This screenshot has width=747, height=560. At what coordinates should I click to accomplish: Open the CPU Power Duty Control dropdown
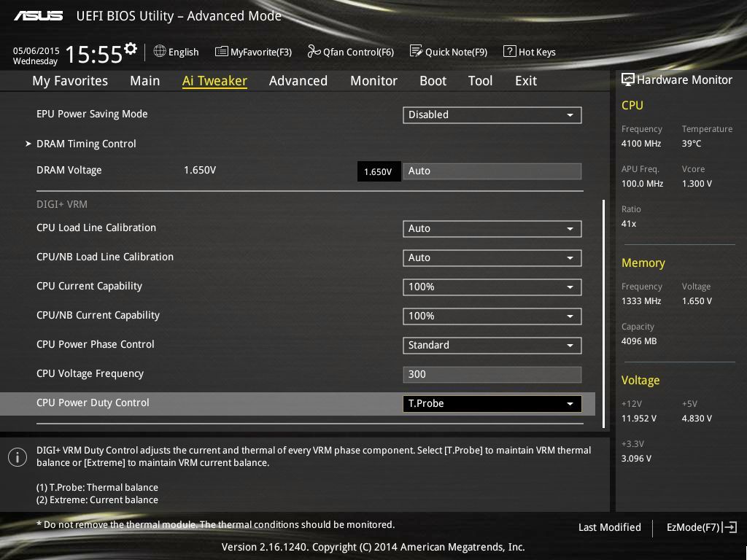(x=492, y=403)
